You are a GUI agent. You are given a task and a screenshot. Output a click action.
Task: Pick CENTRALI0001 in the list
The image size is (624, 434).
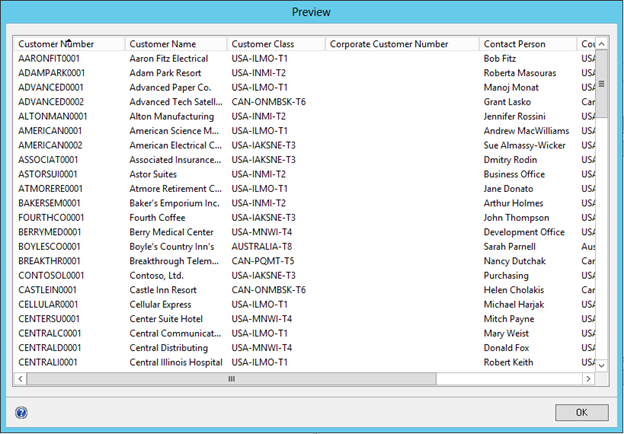coord(48,362)
